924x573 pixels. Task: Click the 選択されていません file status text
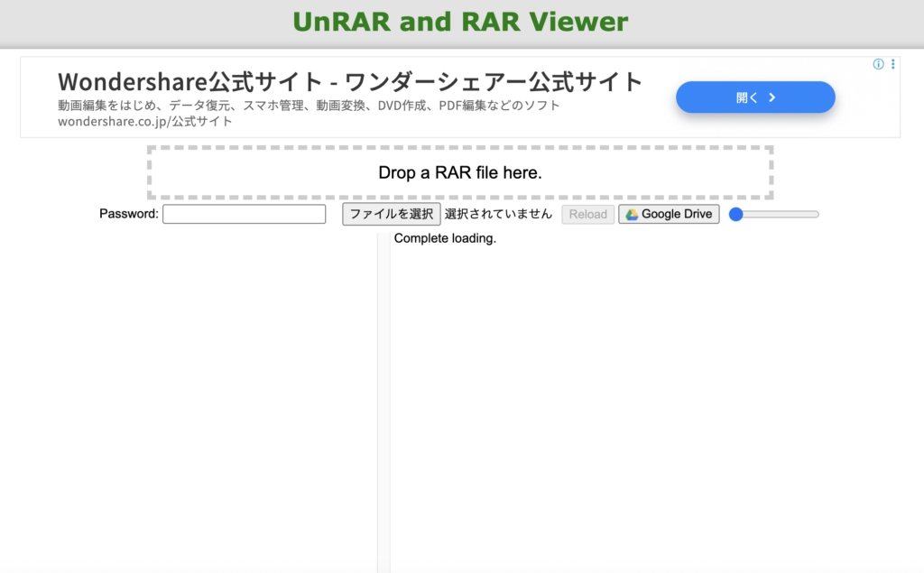[x=498, y=214]
